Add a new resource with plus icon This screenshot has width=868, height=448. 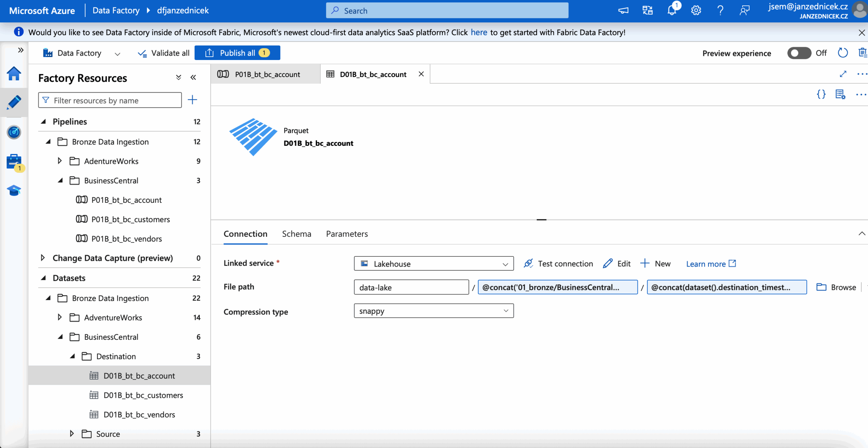click(x=192, y=100)
